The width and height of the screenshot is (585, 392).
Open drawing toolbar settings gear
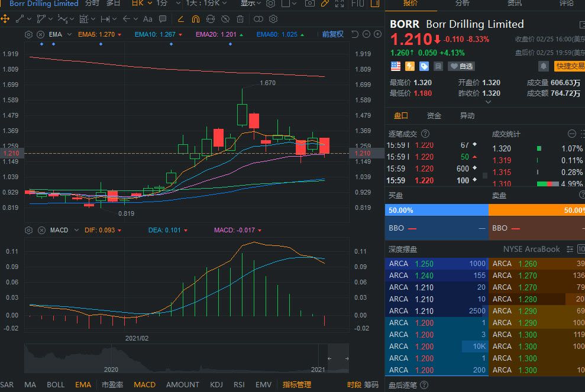pyautogui.click(x=273, y=19)
